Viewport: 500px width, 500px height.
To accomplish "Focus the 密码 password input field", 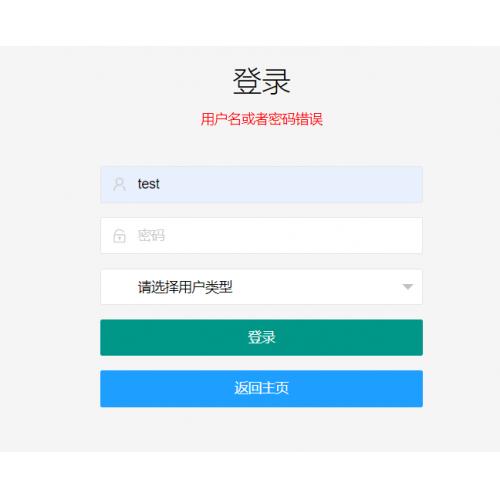I will click(x=261, y=235).
